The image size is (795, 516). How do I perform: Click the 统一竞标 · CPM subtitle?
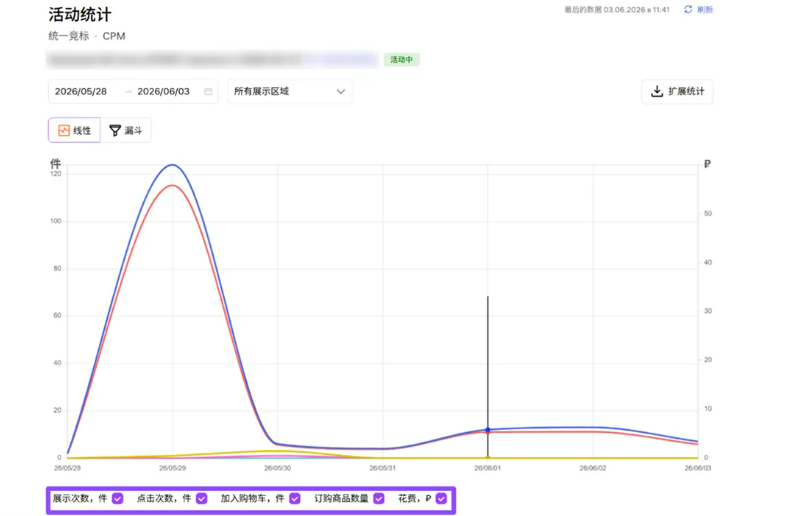click(87, 36)
